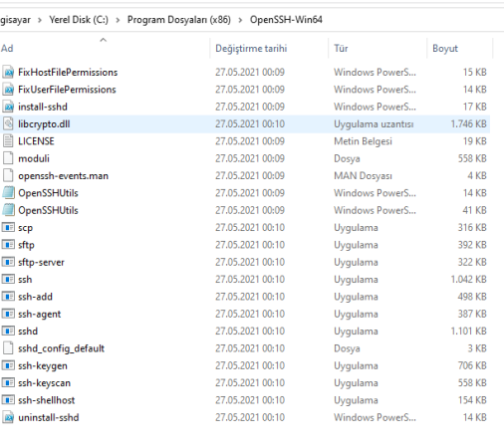Click the LICENSE text document icon

[x=8, y=141]
